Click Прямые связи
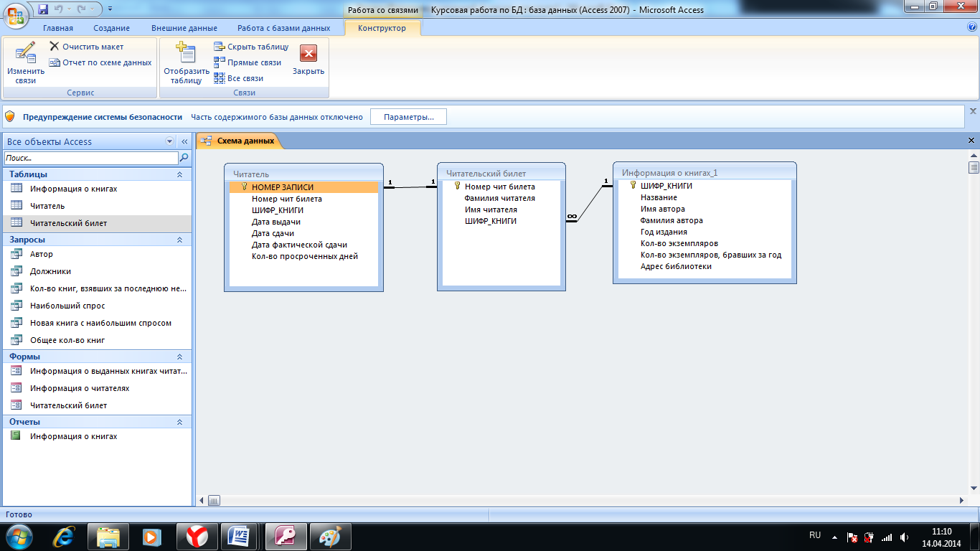The width and height of the screenshot is (980, 551). tap(248, 62)
